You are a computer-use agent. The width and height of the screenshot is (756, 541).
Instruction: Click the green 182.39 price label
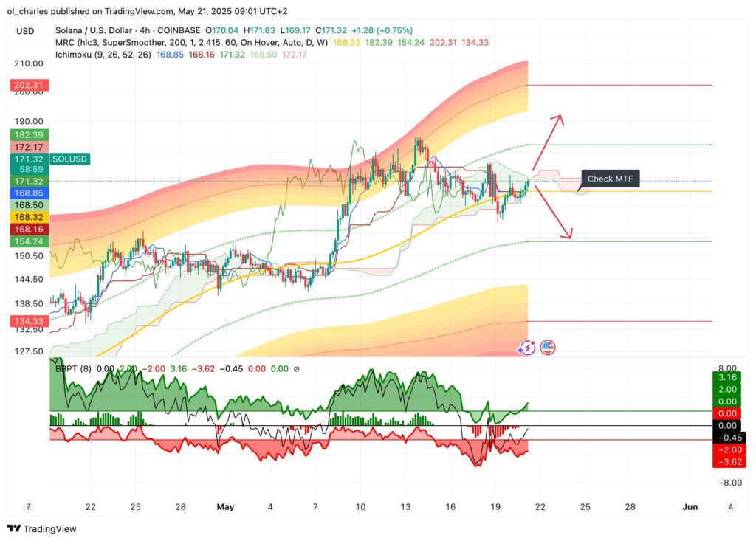(x=29, y=135)
